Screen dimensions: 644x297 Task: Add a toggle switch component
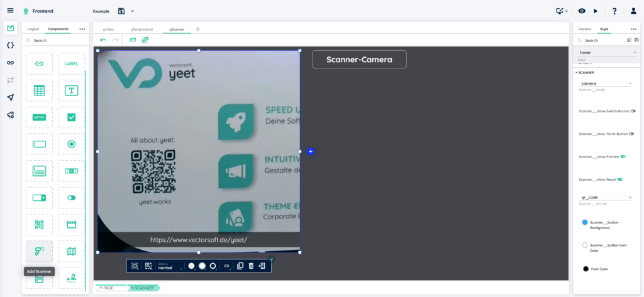72,198
